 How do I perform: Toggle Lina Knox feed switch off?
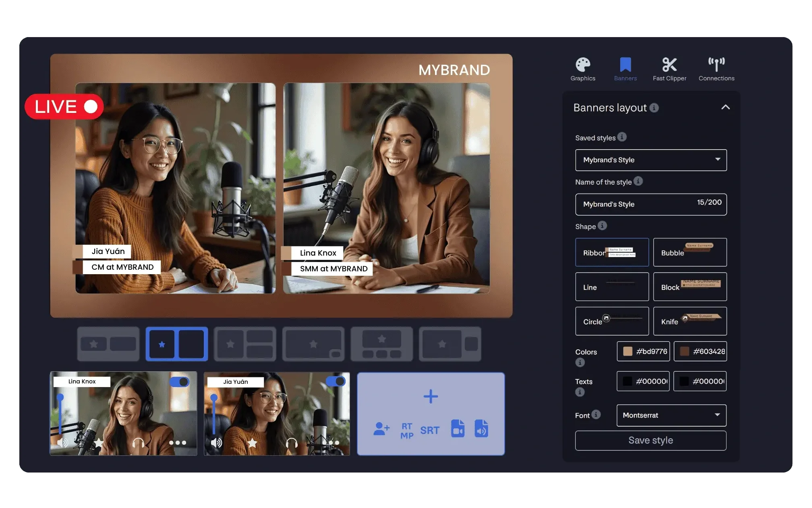[180, 382]
